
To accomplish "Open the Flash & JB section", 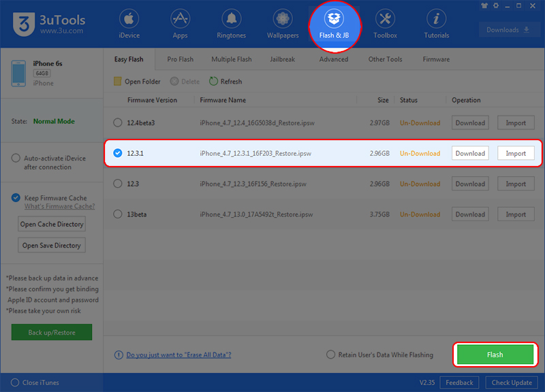I will (x=334, y=24).
